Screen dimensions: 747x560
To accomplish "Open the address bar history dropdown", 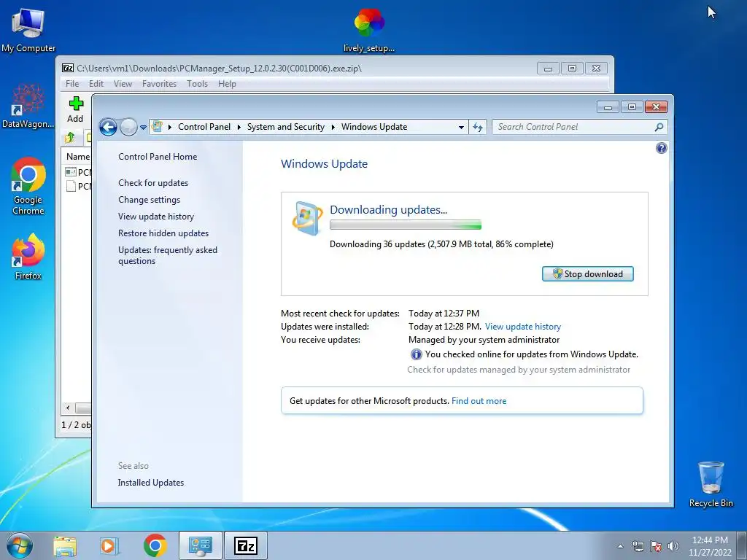I will [x=461, y=127].
